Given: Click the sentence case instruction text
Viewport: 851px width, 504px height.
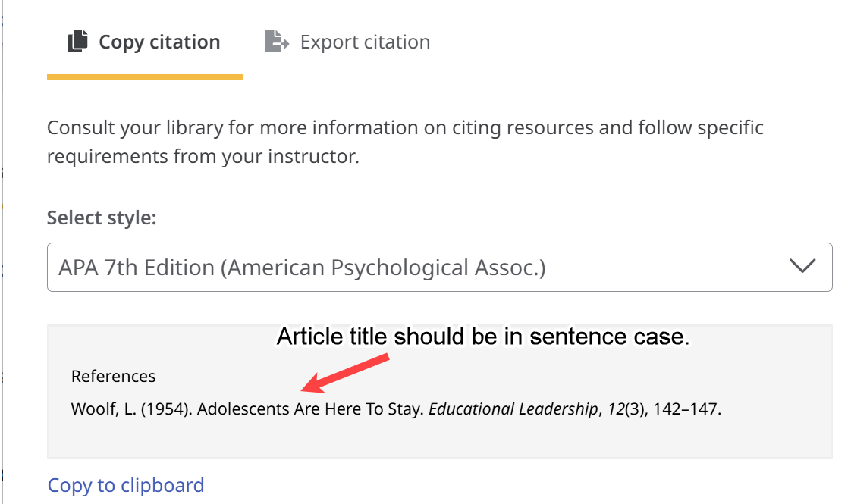Looking at the screenshot, I should pyautogui.click(x=483, y=336).
